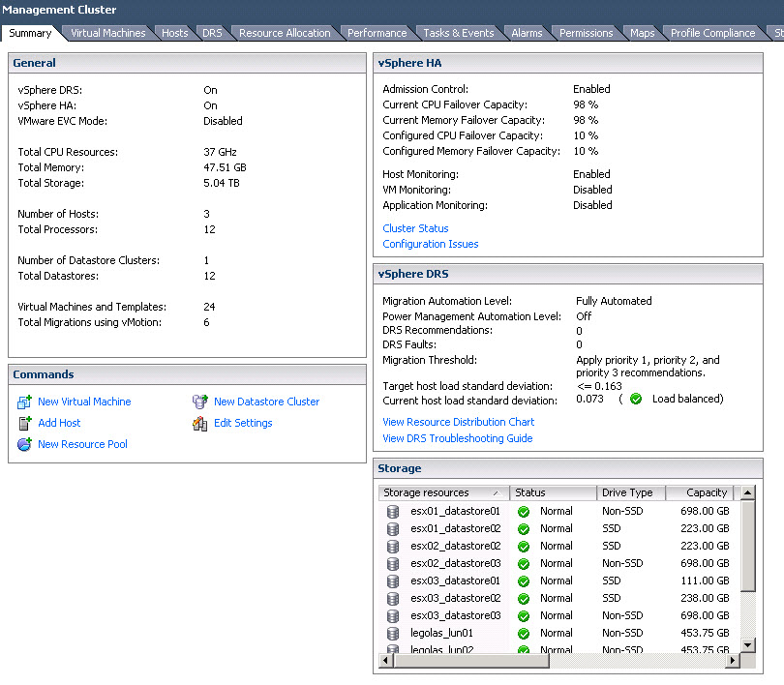Image resolution: width=784 pixels, height=685 pixels.
Task: Click the 47.51 GB Total Memory value
Action: coord(225,168)
